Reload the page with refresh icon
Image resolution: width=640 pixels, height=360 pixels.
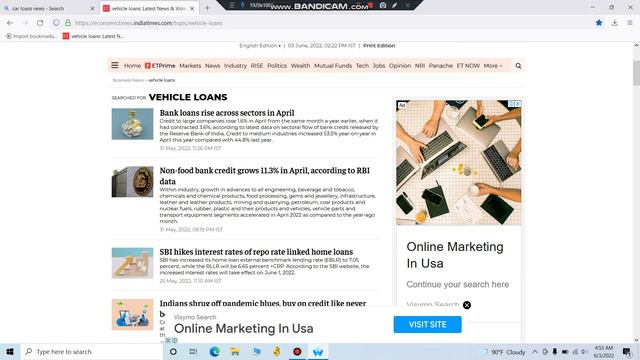point(40,23)
